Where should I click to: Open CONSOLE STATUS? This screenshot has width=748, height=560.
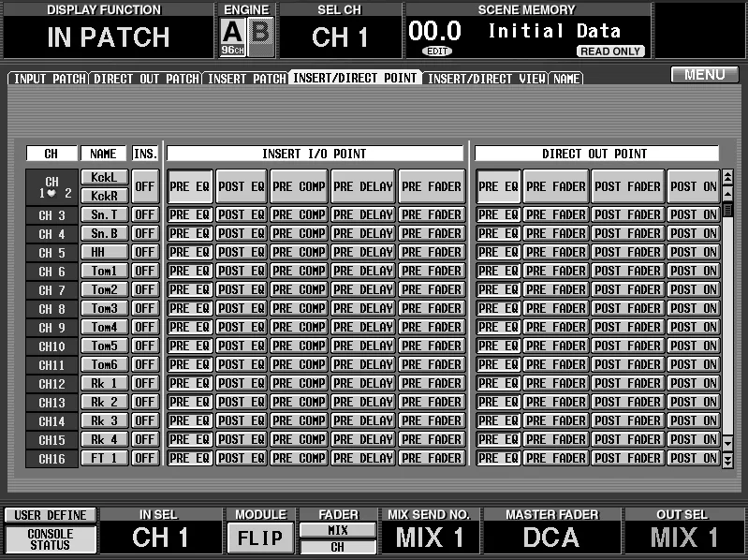click(x=51, y=539)
